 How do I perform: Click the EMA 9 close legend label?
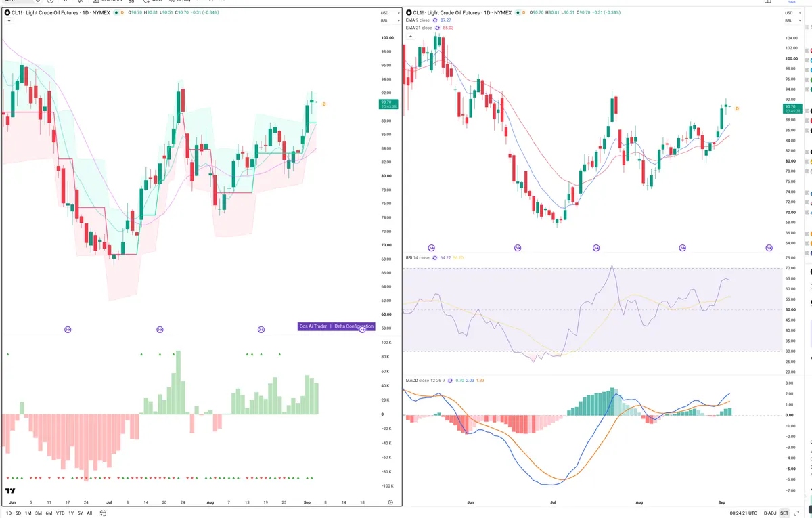coord(418,20)
